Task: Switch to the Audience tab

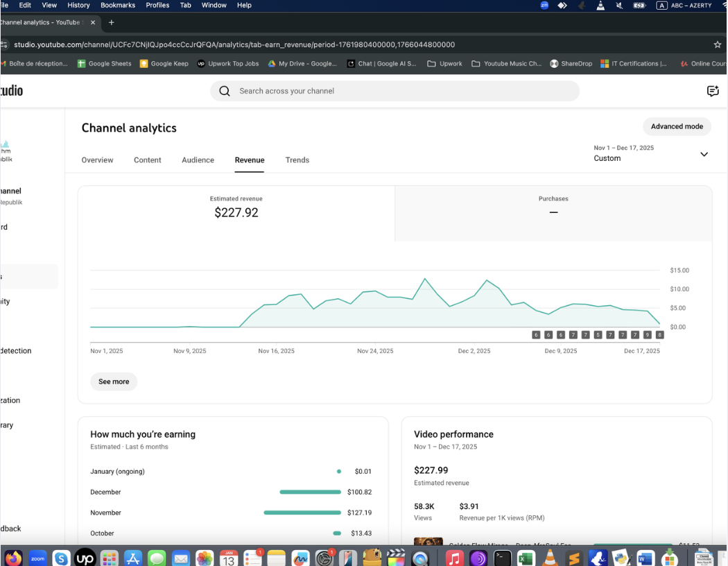Action: (198, 160)
